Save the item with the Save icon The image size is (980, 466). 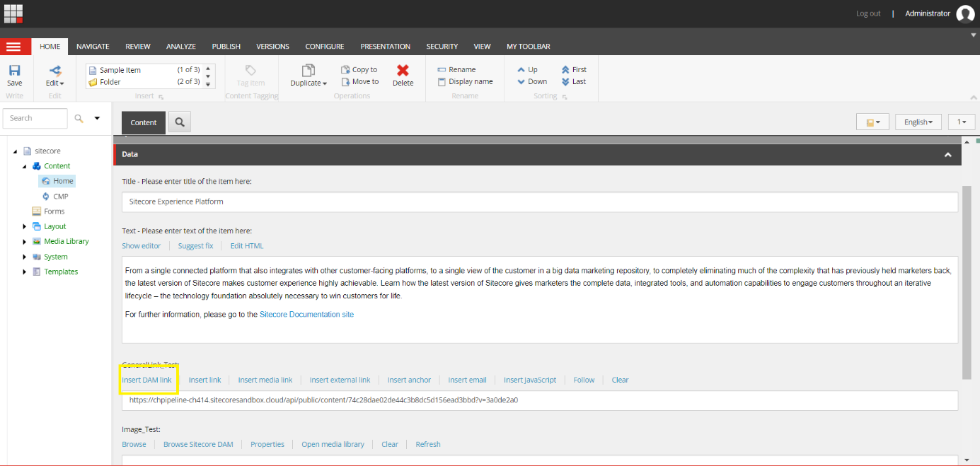point(14,76)
